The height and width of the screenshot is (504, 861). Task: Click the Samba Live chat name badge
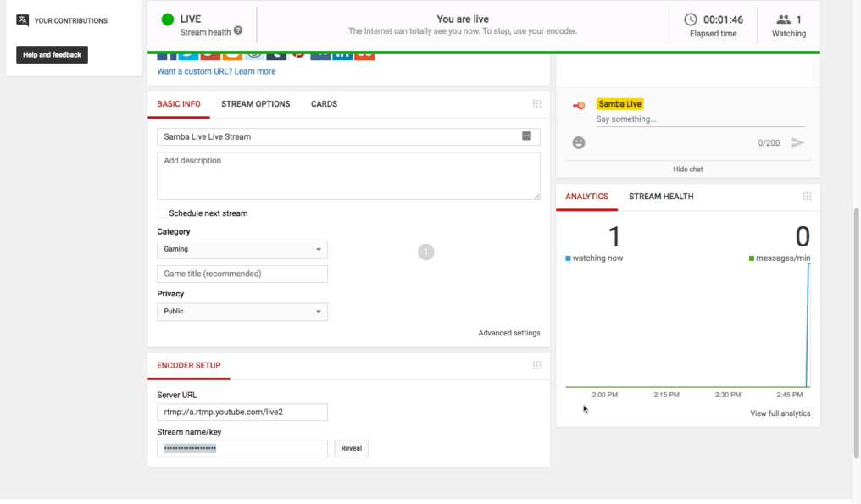[620, 103]
